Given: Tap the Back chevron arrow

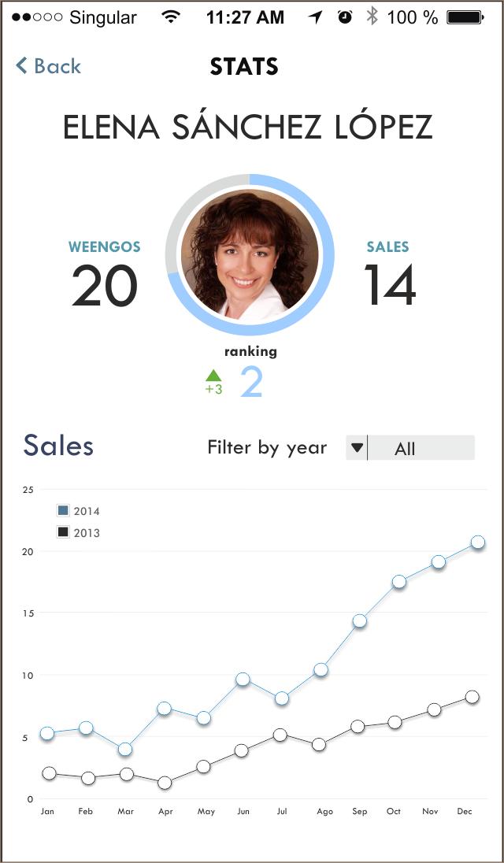Looking at the screenshot, I should click(22, 66).
